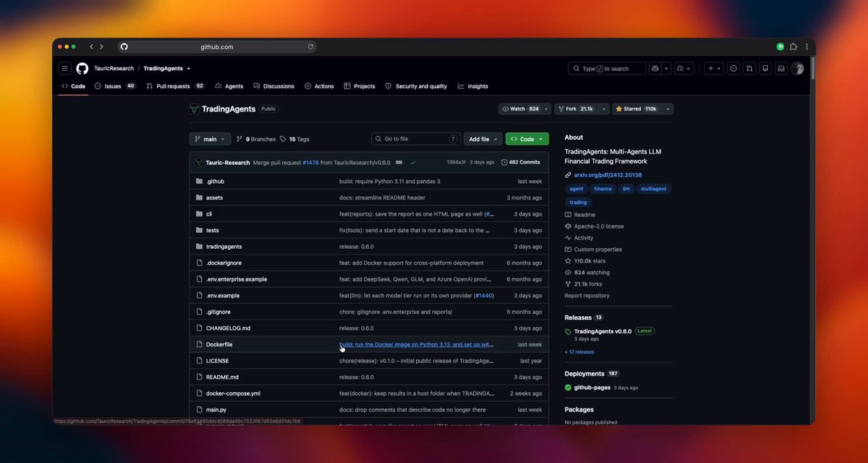Switch to the Pull requests tab
The image size is (868, 463).
click(176, 86)
